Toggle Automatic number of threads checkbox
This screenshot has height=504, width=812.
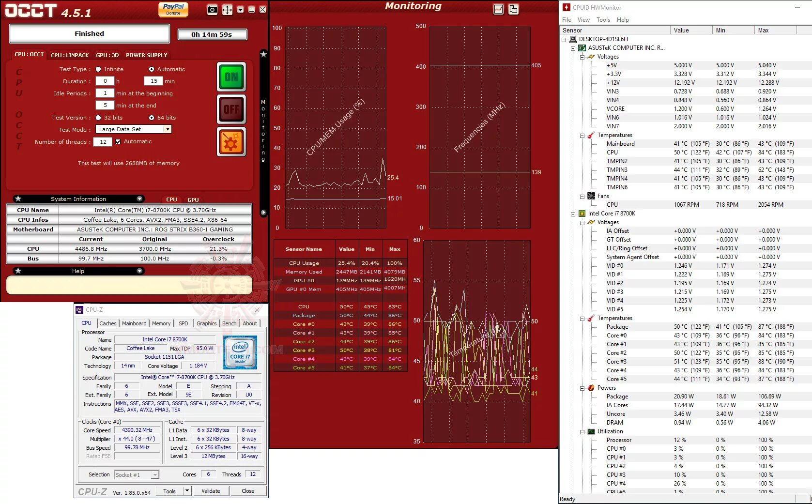point(118,142)
